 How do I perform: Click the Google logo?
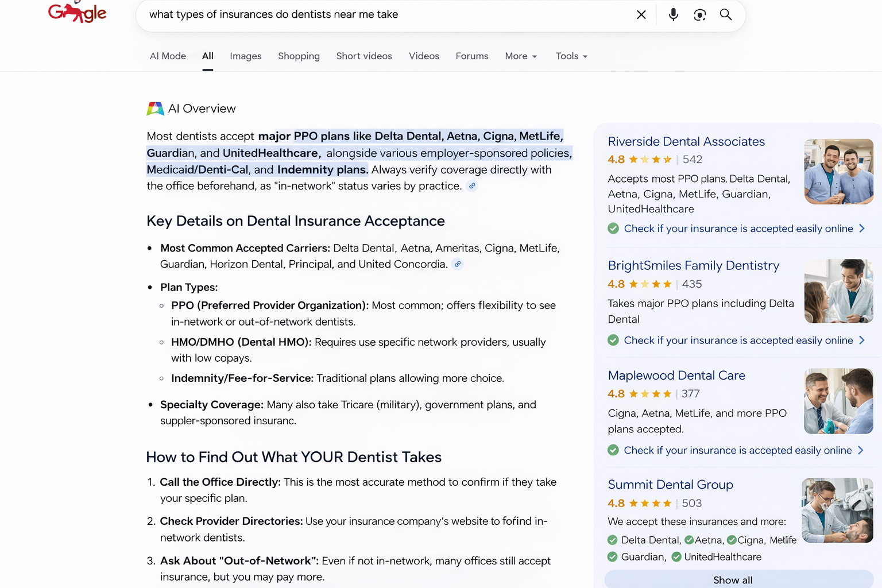(77, 13)
